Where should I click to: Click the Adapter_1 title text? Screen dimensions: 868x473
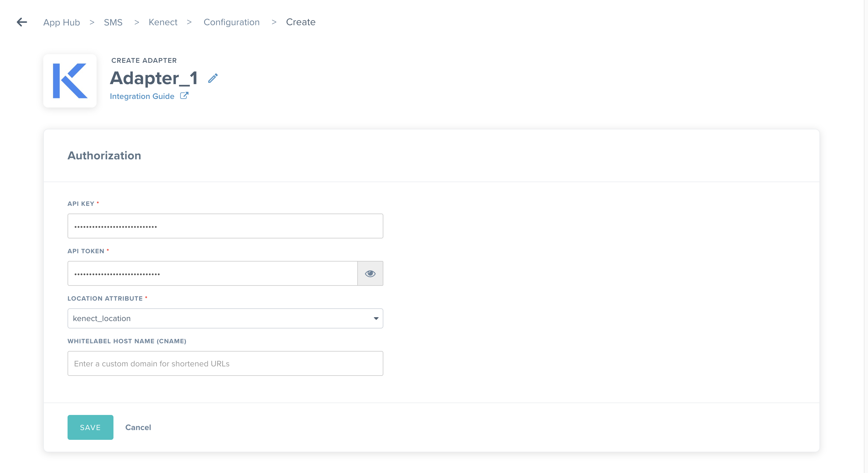coord(154,78)
